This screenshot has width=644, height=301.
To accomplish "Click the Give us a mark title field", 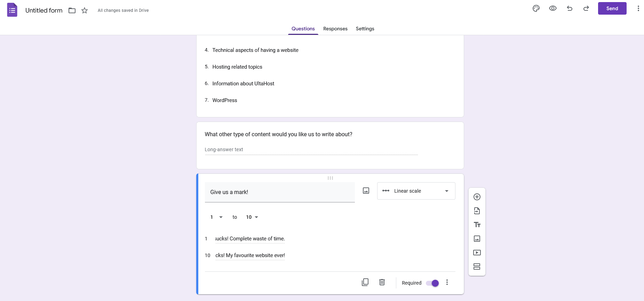I will pos(280,192).
